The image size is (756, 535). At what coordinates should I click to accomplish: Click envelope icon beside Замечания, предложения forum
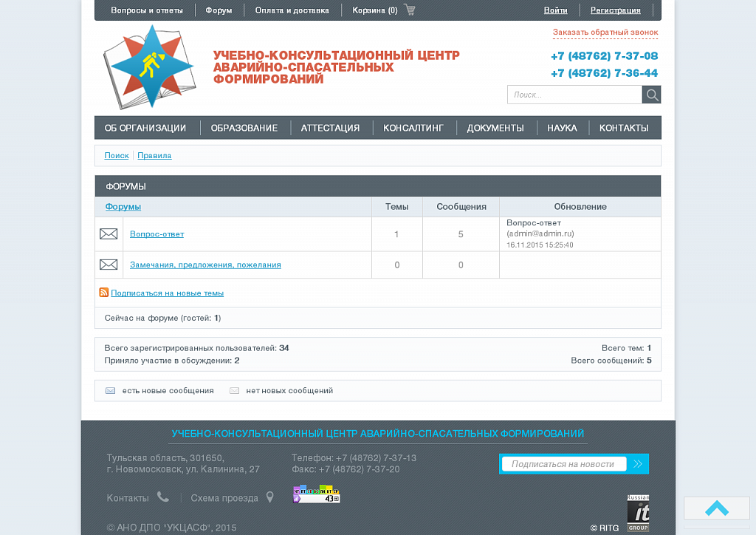click(x=109, y=265)
